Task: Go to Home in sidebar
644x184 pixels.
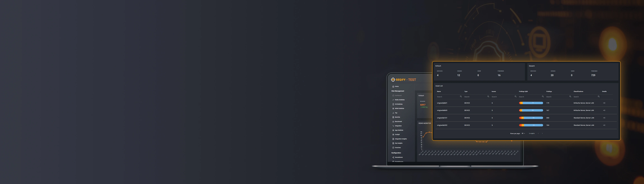Action: [397, 87]
